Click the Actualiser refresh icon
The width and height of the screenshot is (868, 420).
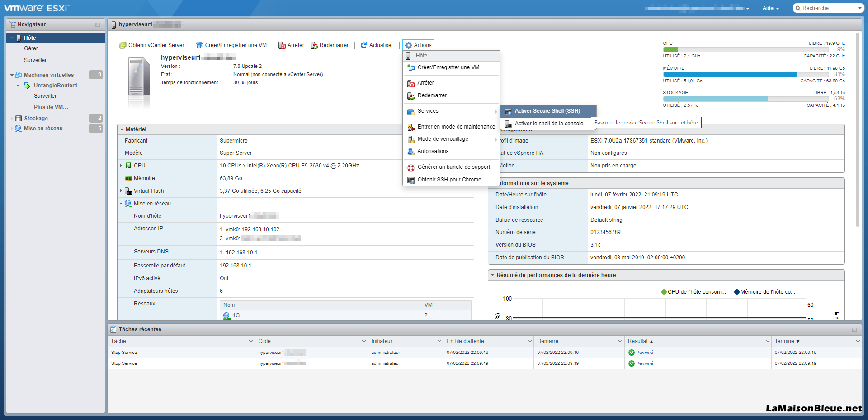pos(363,45)
